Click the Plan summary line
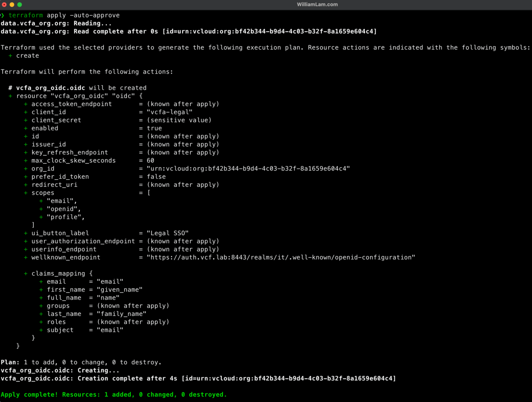Image resolution: width=532 pixels, height=402 pixels. 80,362
